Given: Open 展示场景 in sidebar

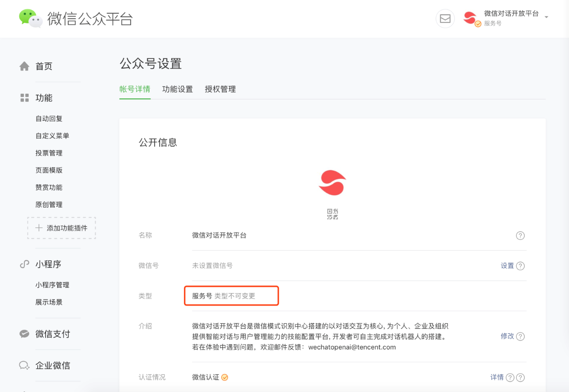Looking at the screenshot, I should pyautogui.click(x=49, y=302).
